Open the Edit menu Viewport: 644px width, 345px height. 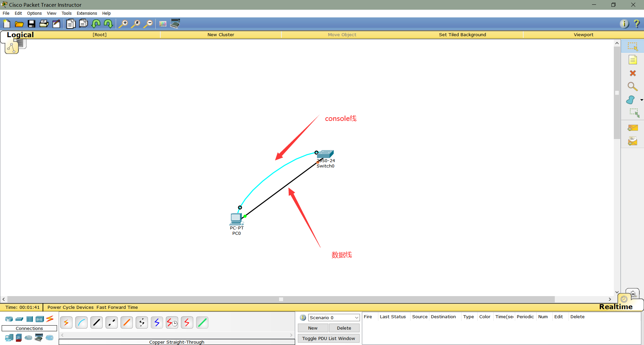tap(18, 13)
